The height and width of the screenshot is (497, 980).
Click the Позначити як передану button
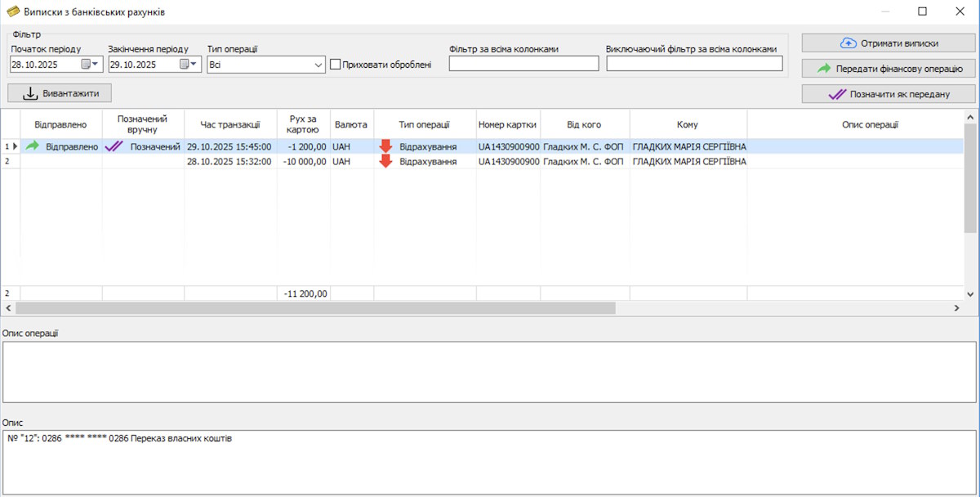(889, 94)
